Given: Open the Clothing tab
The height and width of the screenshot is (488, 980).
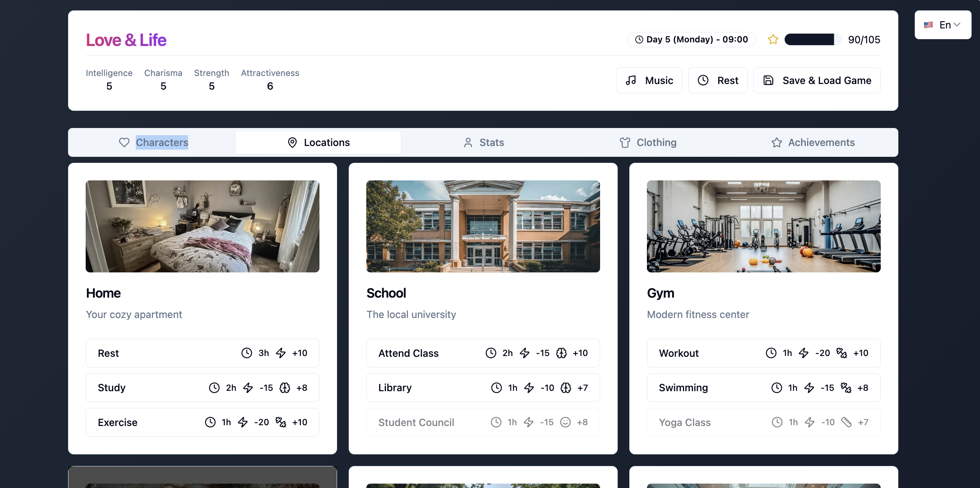Looking at the screenshot, I should 648,142.
